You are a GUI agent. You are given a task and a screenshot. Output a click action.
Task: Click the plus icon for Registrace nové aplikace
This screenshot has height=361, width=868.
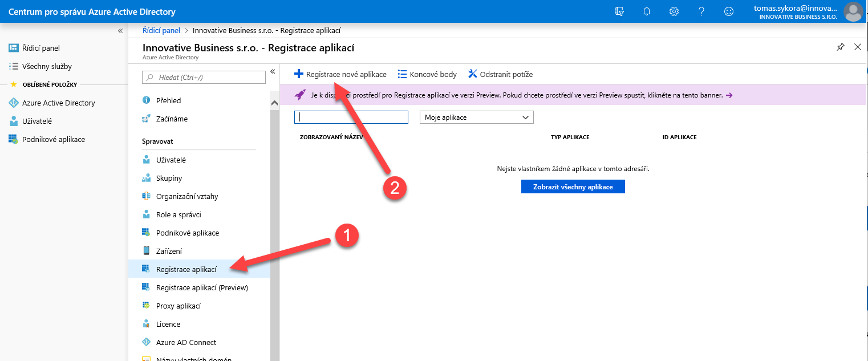coord(298,74)
